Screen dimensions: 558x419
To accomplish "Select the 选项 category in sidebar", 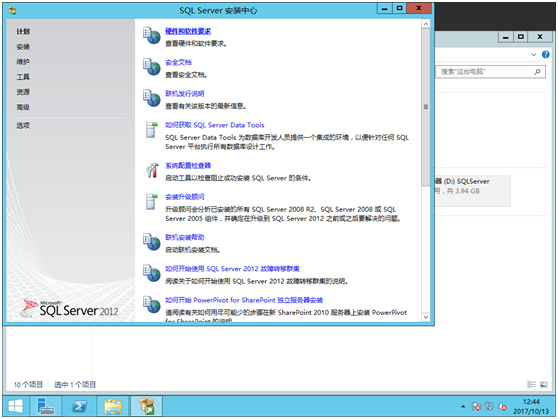I will click(23, 125).
